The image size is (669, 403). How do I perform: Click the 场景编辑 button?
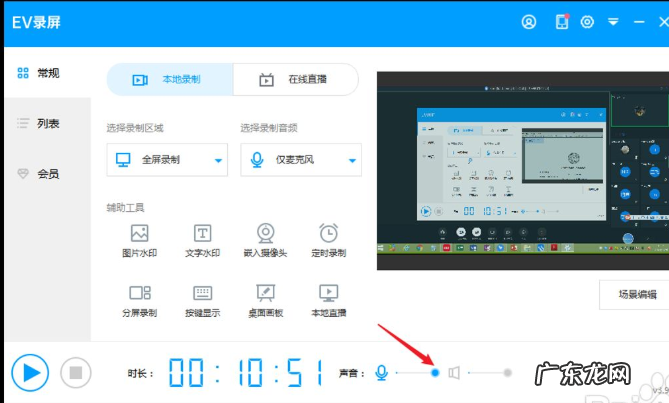tap(635, 294)
